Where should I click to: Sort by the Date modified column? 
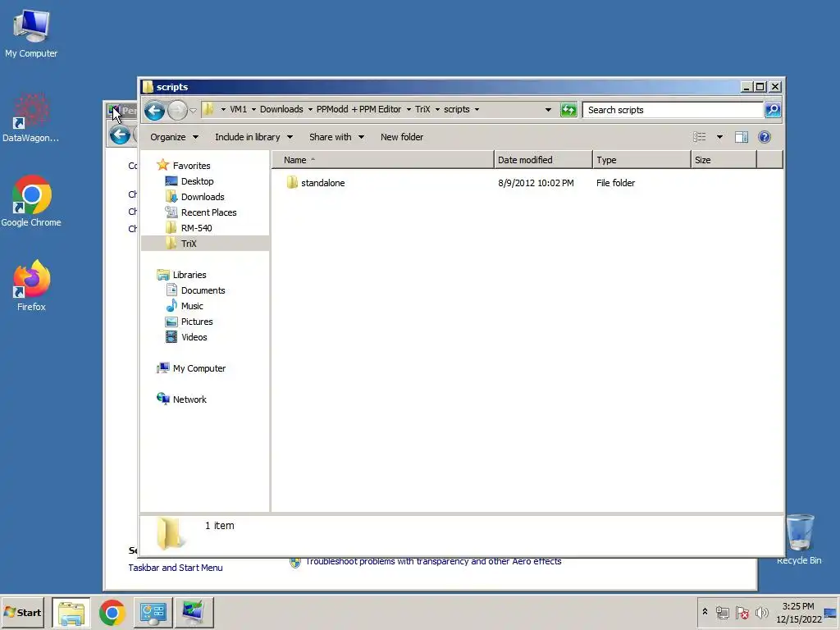tap(543, 160)
